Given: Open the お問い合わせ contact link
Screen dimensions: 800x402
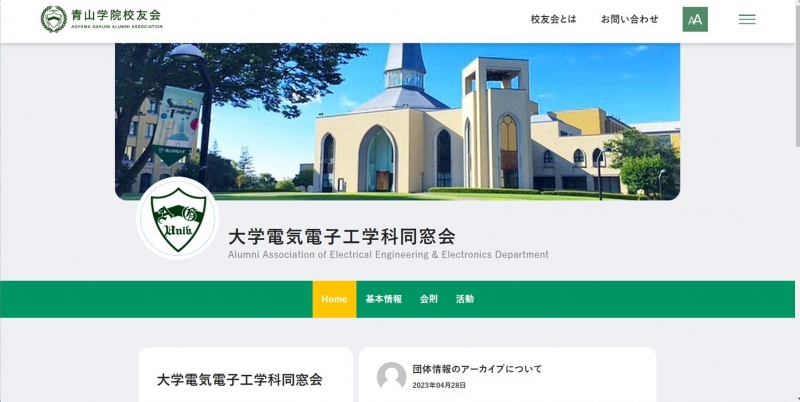Looking at the screenshot, I should point(630,19).
